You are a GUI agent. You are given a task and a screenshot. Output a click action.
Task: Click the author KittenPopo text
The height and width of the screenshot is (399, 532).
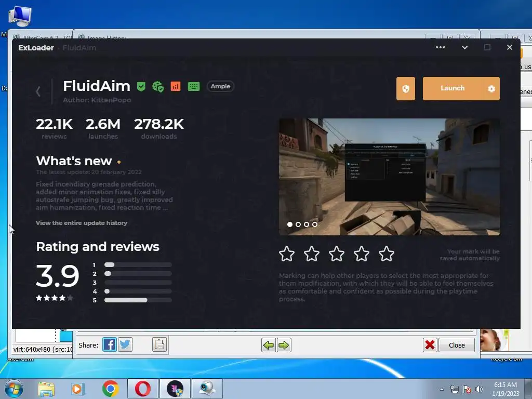(97, 100)
